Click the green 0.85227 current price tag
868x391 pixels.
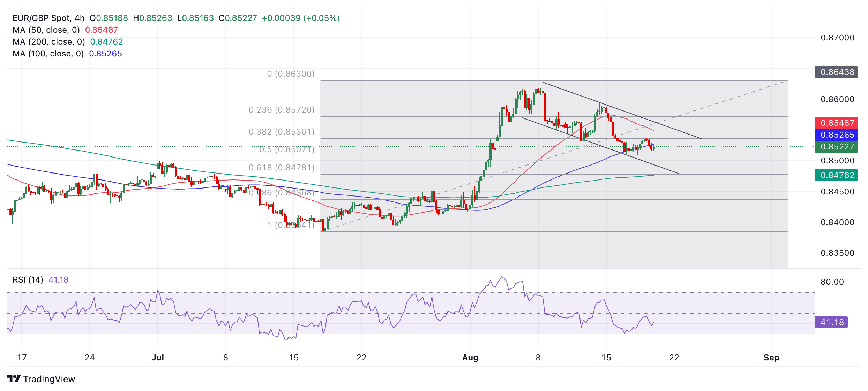[x=837, y=147]
